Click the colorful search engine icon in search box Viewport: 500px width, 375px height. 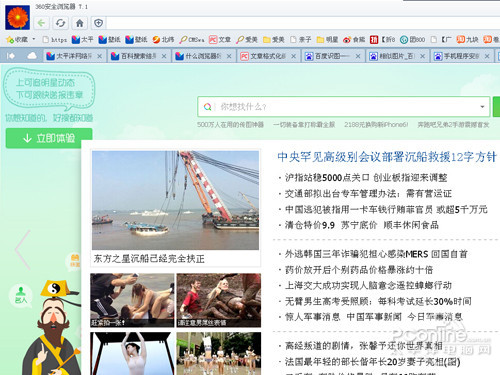point(207,107)
